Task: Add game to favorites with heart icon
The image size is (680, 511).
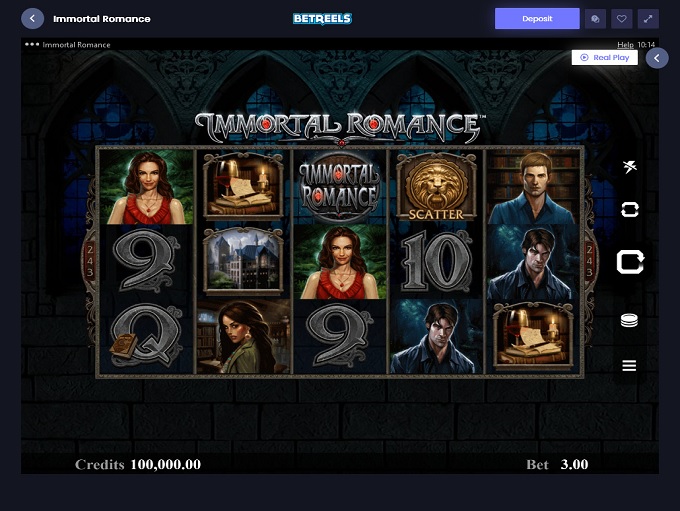Action: point(621,19)
